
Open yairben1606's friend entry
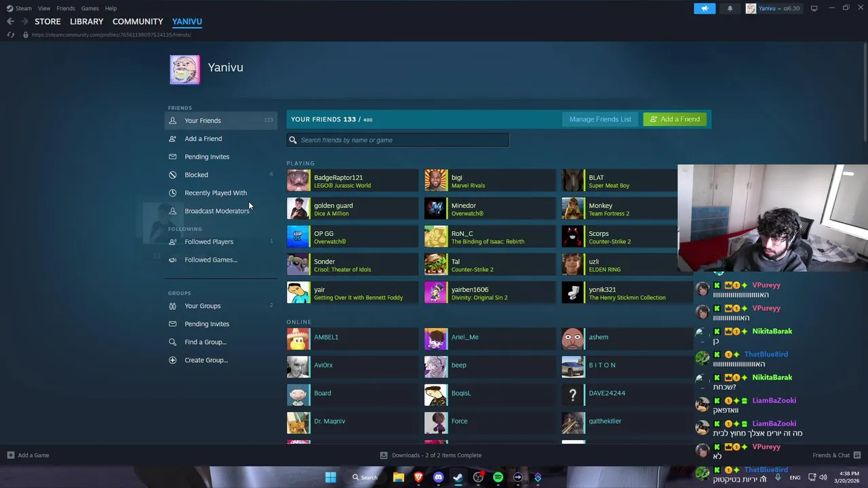[x=489, y=293]
